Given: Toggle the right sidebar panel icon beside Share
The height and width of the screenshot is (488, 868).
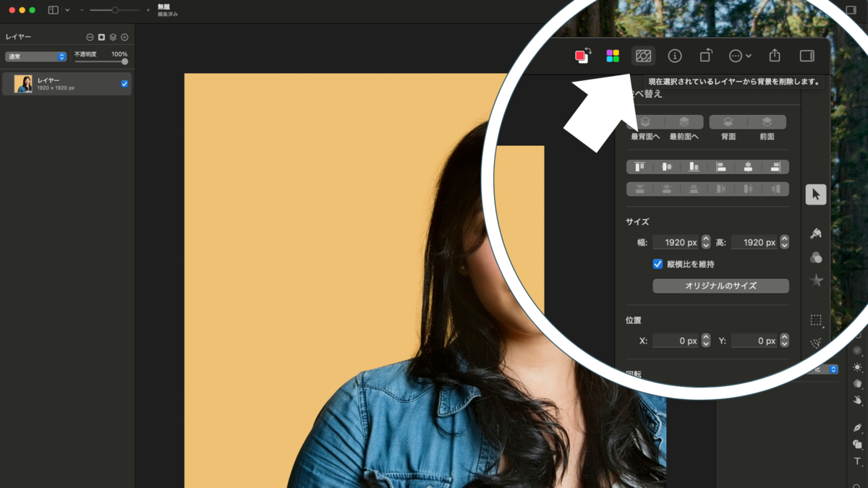Looking at the screenshot, I should click(807, 56).
